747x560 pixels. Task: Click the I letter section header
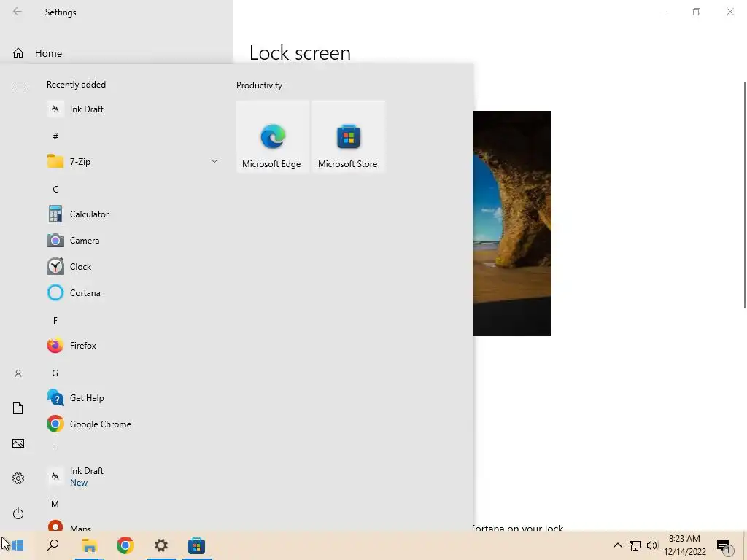pos(55,451)
